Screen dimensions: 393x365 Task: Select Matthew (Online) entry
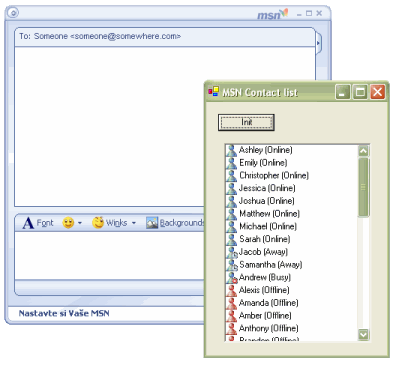(x=269, y=214)
